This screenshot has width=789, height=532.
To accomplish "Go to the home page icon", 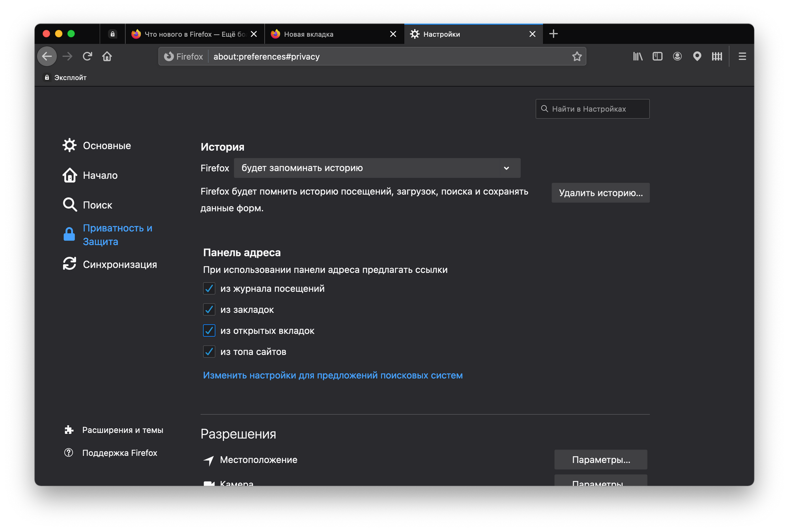I will pyautogui.click(x=107, y=56).
